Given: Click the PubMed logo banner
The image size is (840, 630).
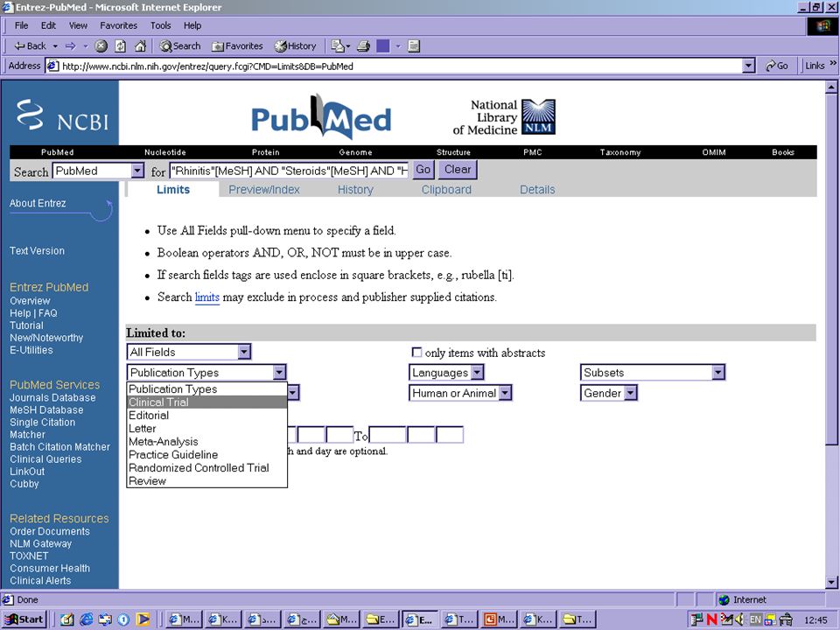Looking at the screenshot, I should coord(321,116).
